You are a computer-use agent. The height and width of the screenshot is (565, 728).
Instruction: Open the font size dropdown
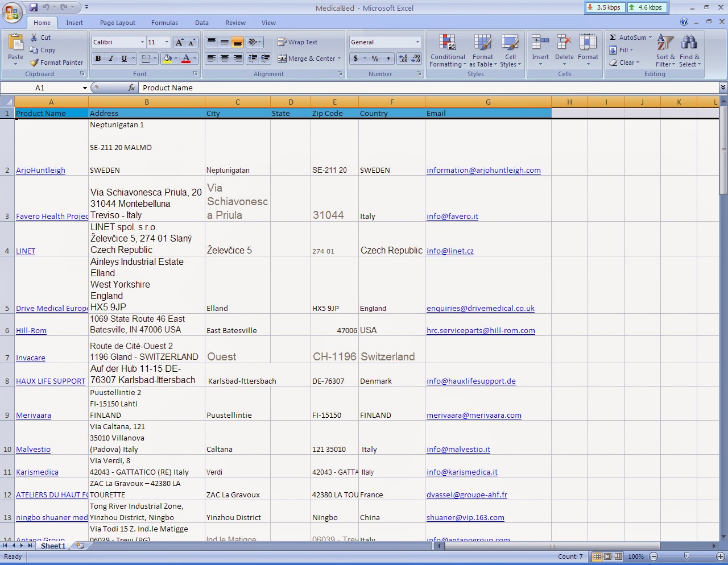pyautogui.click(x=166, y=42)
